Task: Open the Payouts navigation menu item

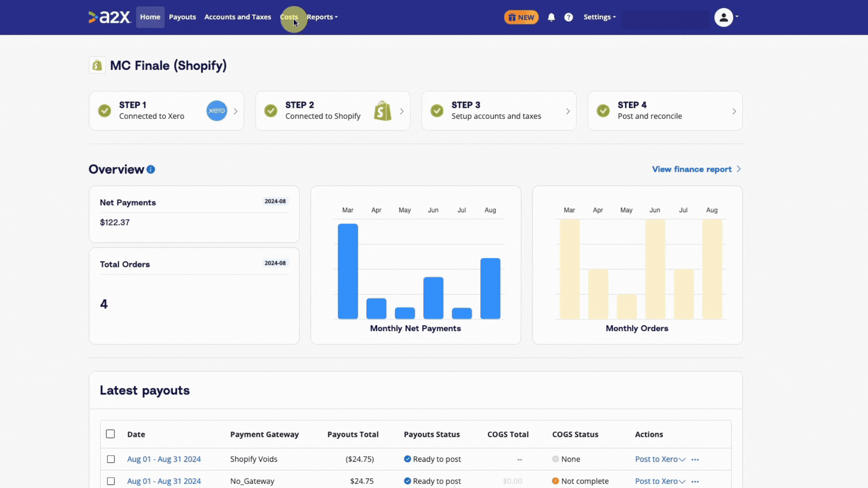Action: [182, 17]
